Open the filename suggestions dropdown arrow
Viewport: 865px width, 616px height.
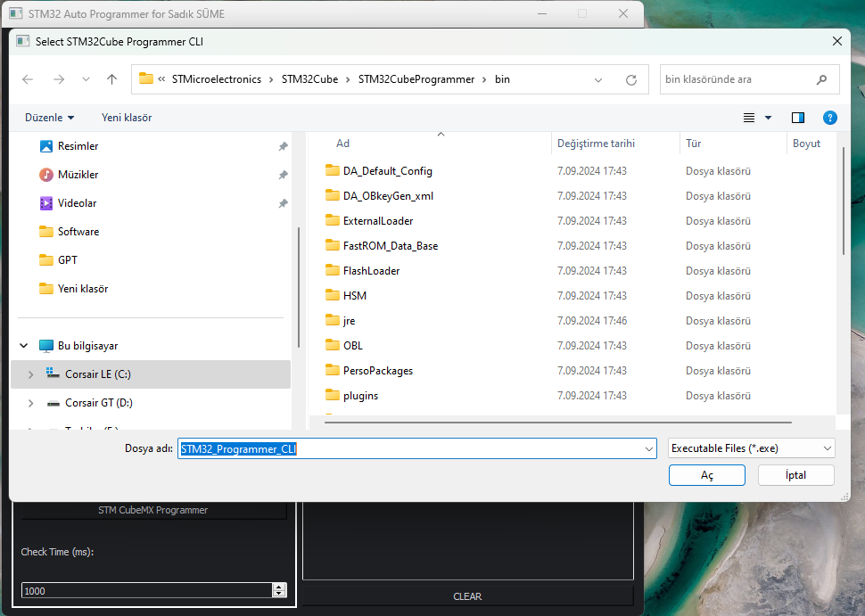[x=649, y=449]
